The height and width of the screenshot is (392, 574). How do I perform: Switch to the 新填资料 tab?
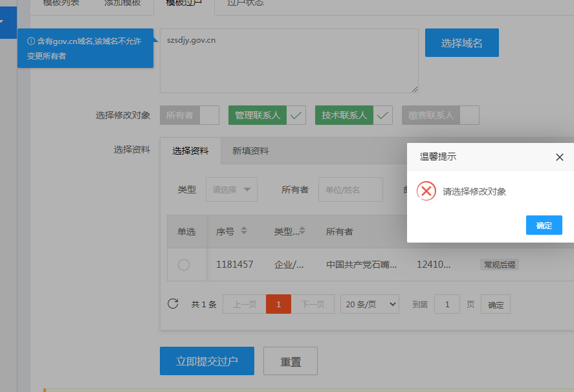click(250, 151)
